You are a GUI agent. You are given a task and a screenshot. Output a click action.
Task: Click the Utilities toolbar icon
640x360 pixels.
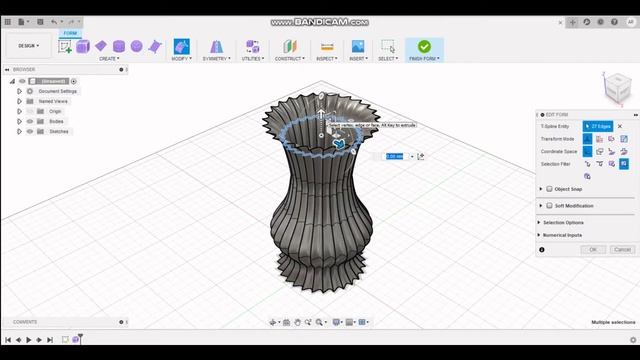253,47
